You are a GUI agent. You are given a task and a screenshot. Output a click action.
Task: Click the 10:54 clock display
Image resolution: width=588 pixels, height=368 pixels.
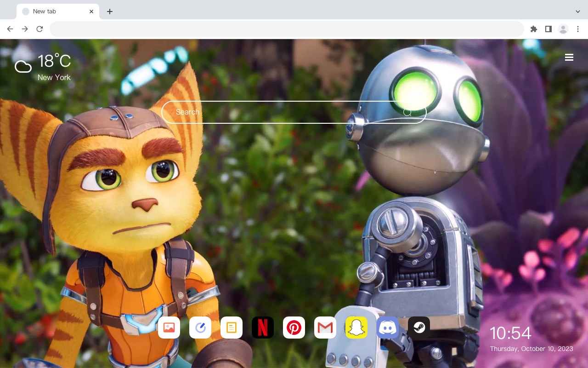[510, 333]
